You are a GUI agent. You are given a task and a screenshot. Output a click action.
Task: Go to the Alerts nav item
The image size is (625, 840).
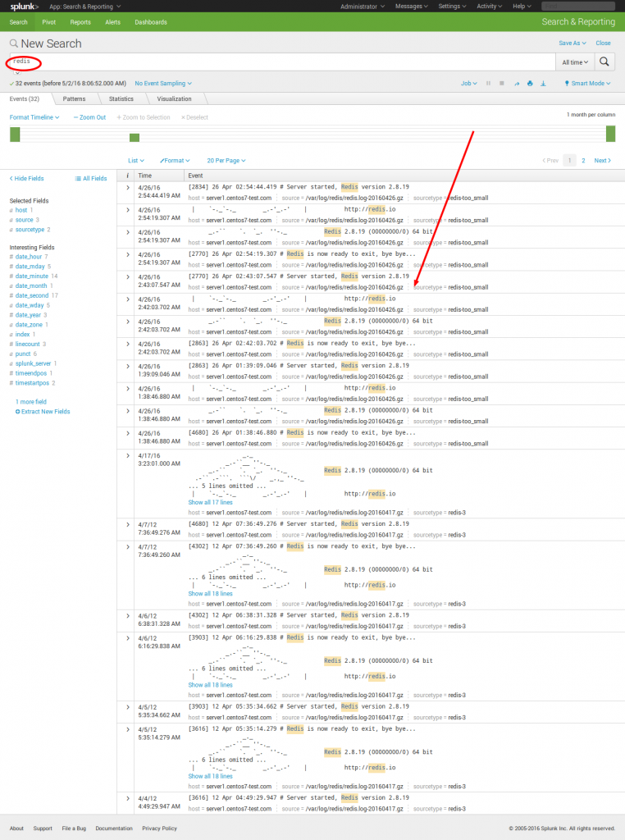[112, 22]
